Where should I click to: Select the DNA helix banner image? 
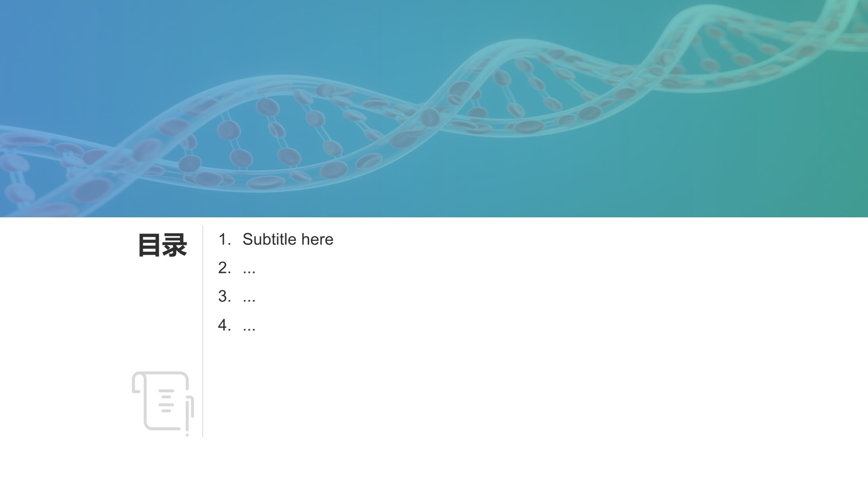434,108
